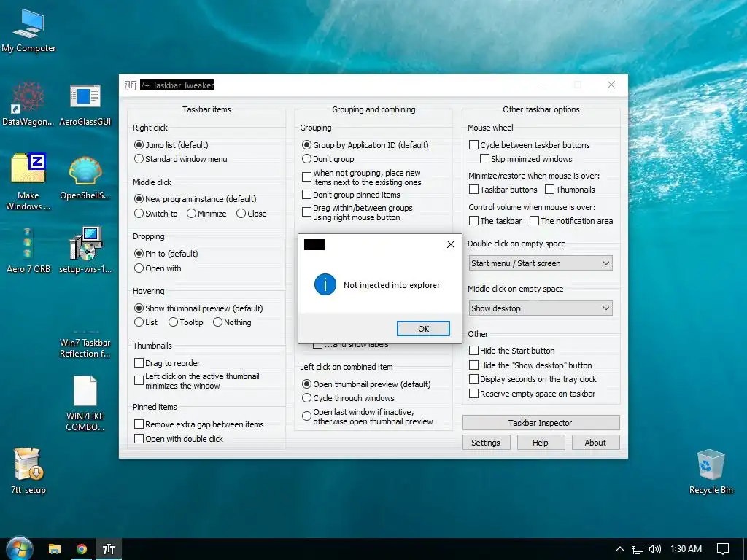Enable Open with double click

(x=179, y=439)
